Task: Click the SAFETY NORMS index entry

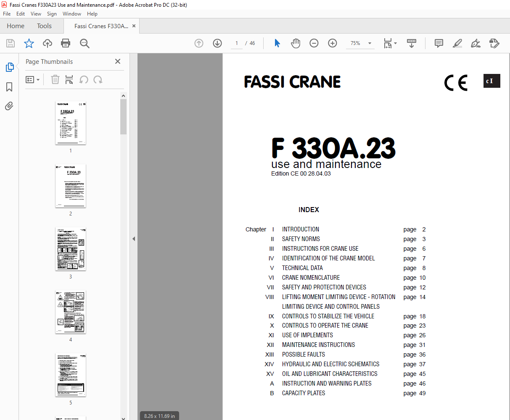Action: (301, 239)
